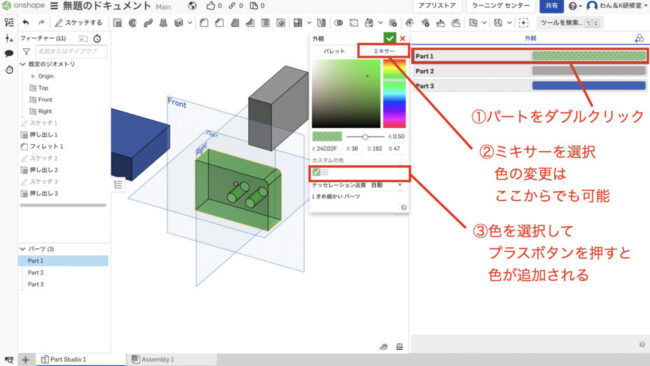Open the アプリストア button

click(437, 6)
